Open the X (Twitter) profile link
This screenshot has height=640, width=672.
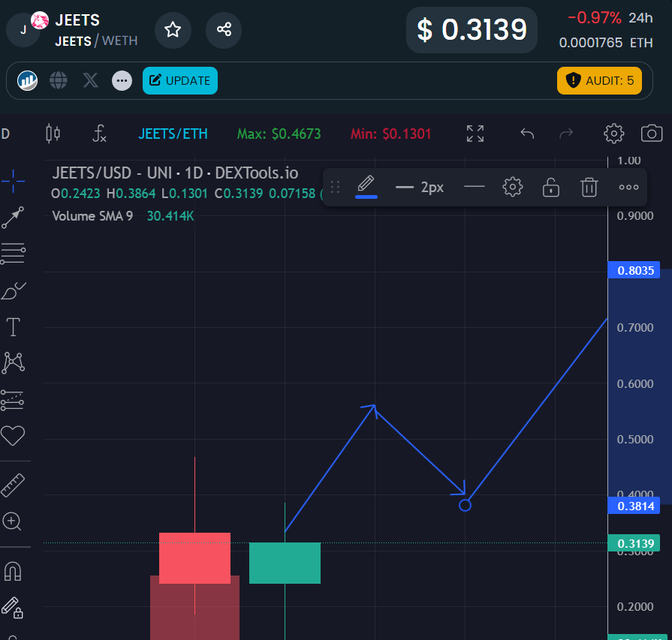point(90,80)
